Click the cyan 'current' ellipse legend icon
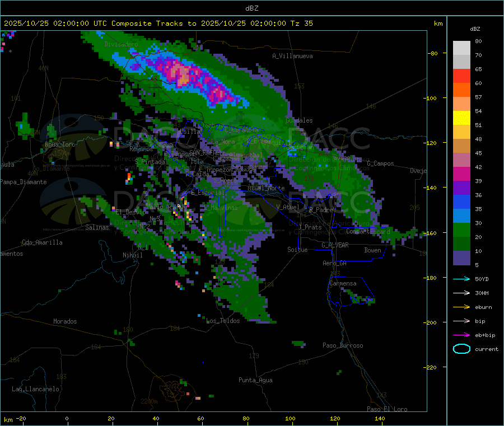Image resolution: width=504 pixels, height=426 pixels. click(x=461, y=349)
